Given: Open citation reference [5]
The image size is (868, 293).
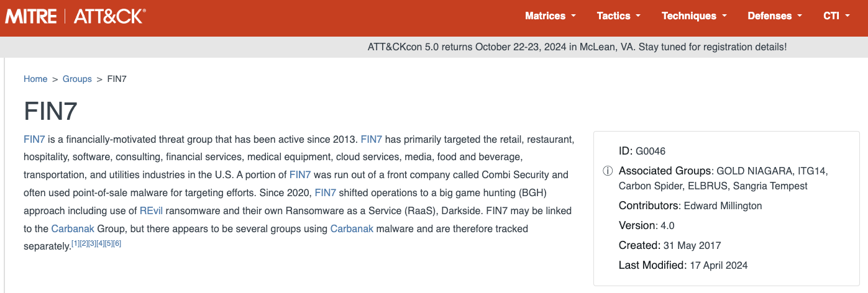Looking at the screenshot, I should (x=109, y=243).
